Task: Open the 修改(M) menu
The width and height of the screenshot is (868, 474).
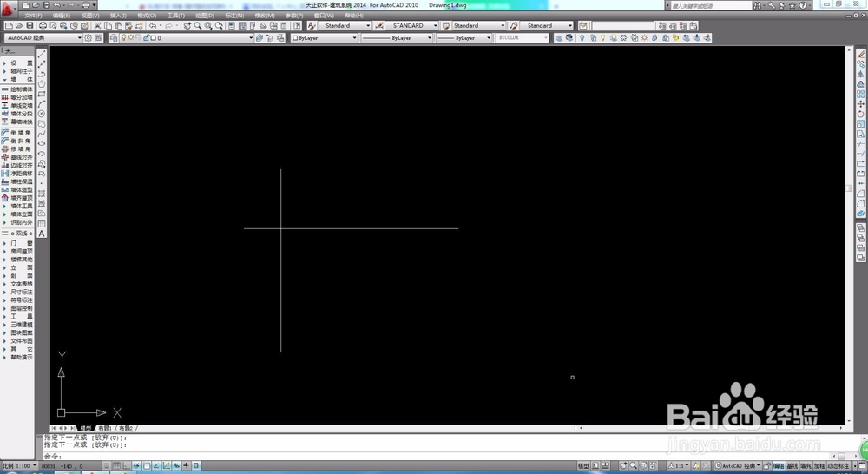Action: (x=264, y=16)
